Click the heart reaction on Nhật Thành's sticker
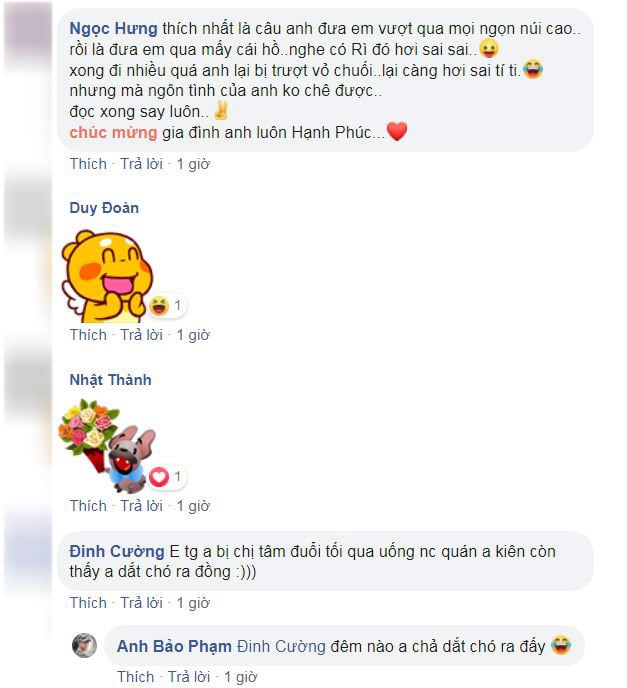Viewport: 627px width, 688px height. pos(165,477)
